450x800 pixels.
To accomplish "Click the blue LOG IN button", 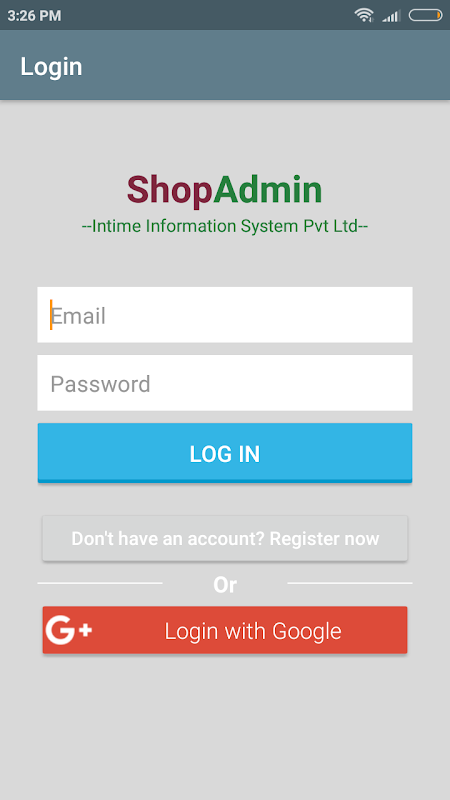I will [x=225, y=453].
